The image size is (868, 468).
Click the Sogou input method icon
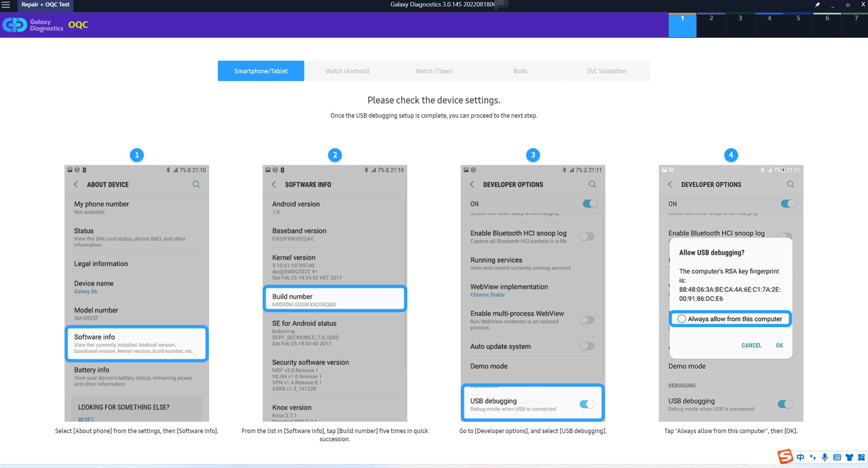785,456
